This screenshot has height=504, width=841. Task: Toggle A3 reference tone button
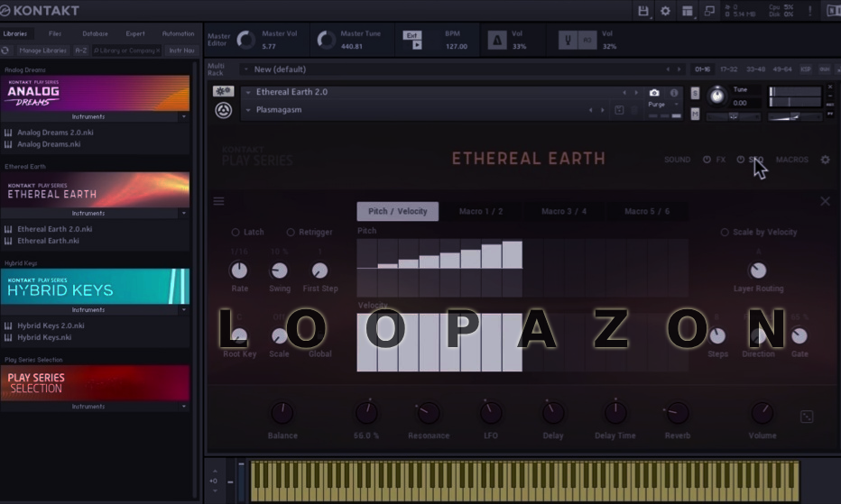tap(587, 41)
